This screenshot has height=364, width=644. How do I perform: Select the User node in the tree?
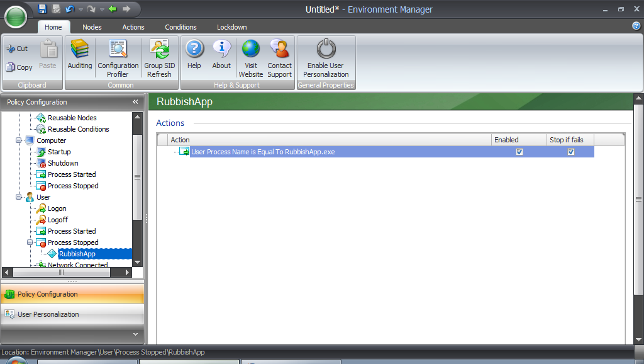coord(43,197)
